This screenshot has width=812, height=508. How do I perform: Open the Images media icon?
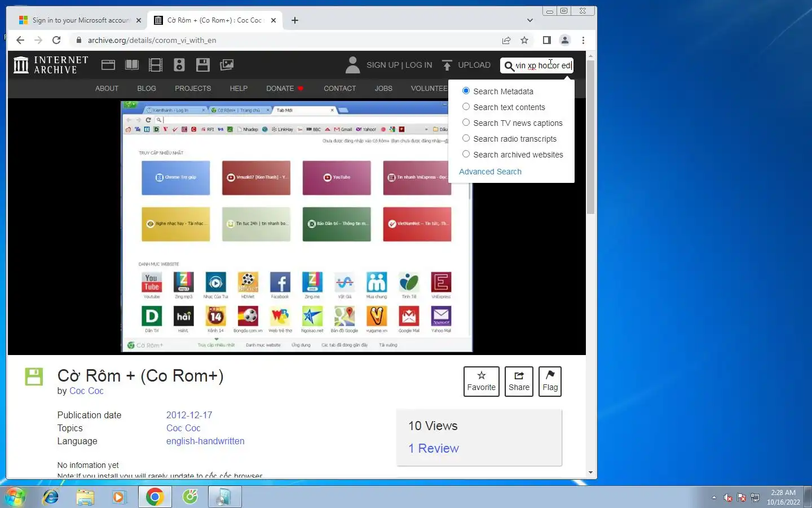pyautogui.click(x=227, y=65)
